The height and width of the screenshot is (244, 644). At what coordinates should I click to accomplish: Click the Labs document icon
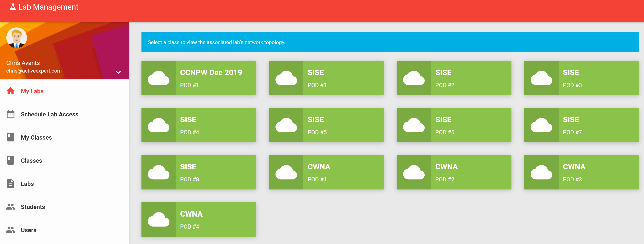coord(10,184)
